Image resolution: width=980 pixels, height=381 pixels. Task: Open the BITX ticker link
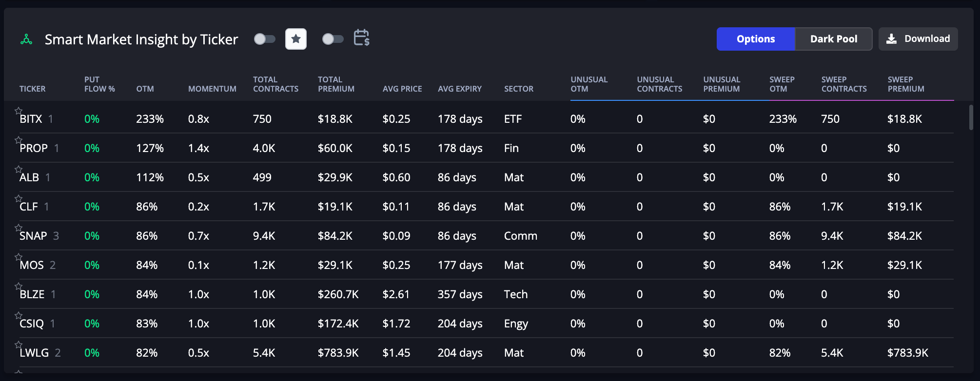[31, 119]
